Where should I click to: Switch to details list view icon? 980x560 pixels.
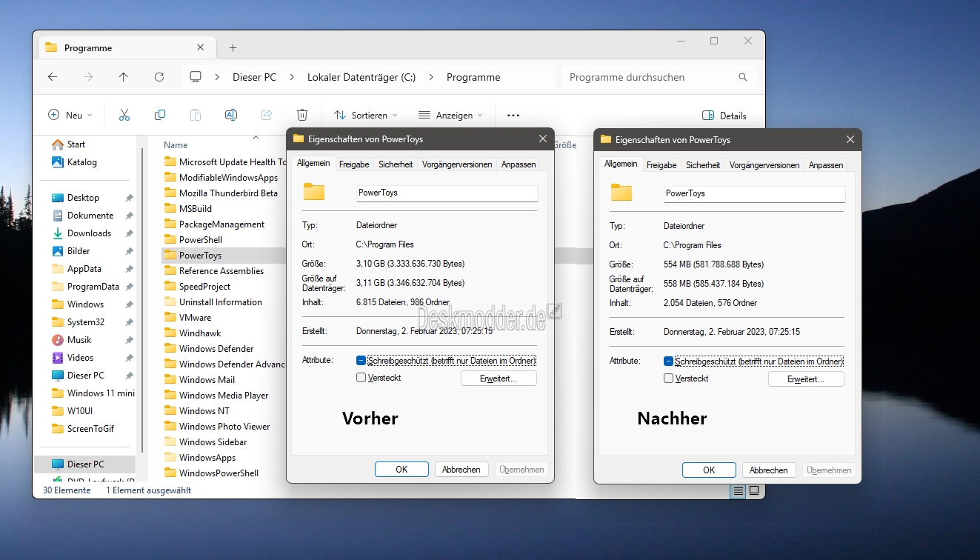738,490
